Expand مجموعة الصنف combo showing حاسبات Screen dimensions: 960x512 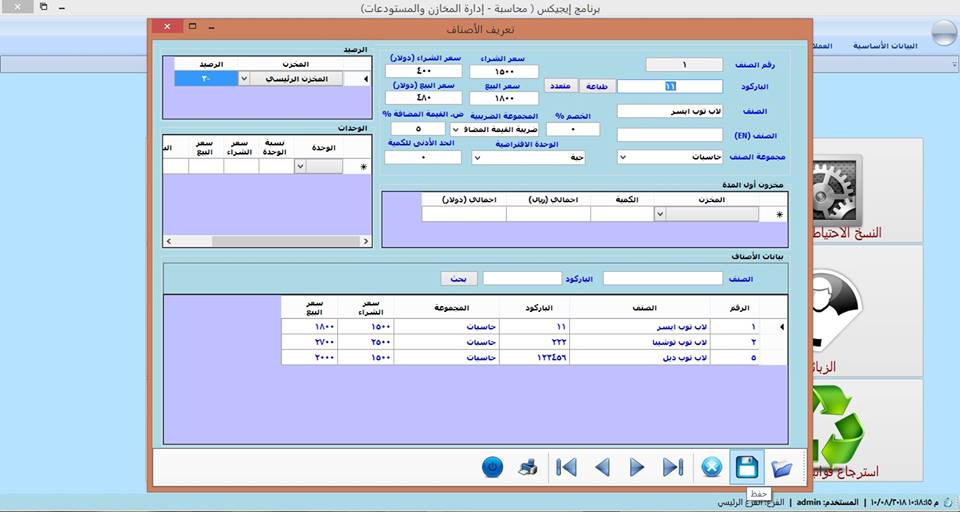point(623,157)
